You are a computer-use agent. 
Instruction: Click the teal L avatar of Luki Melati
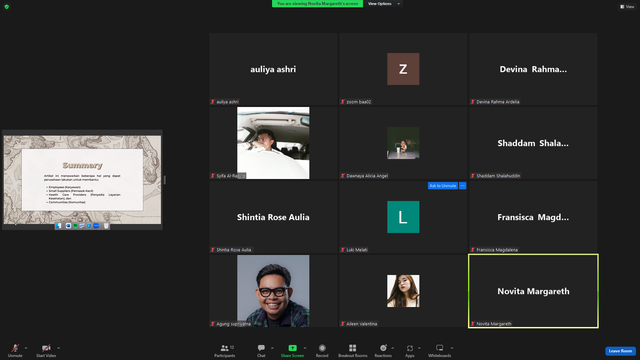[403, 217]
